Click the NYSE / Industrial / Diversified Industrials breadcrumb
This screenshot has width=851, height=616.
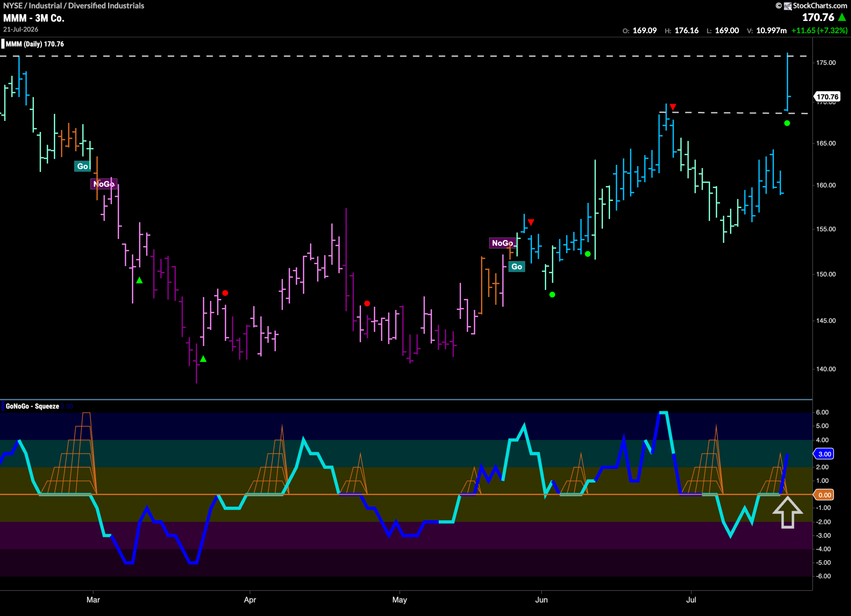click(x=73, y=6)
